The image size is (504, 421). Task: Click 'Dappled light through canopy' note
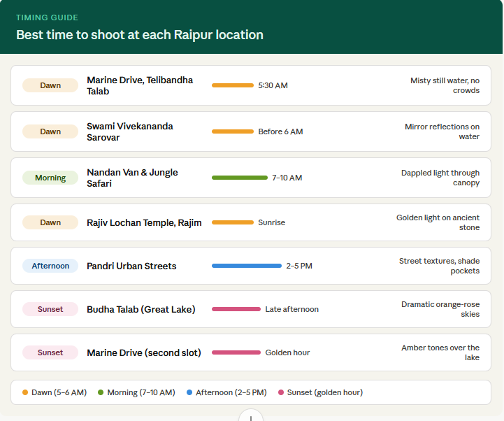[x=440, y=178]
